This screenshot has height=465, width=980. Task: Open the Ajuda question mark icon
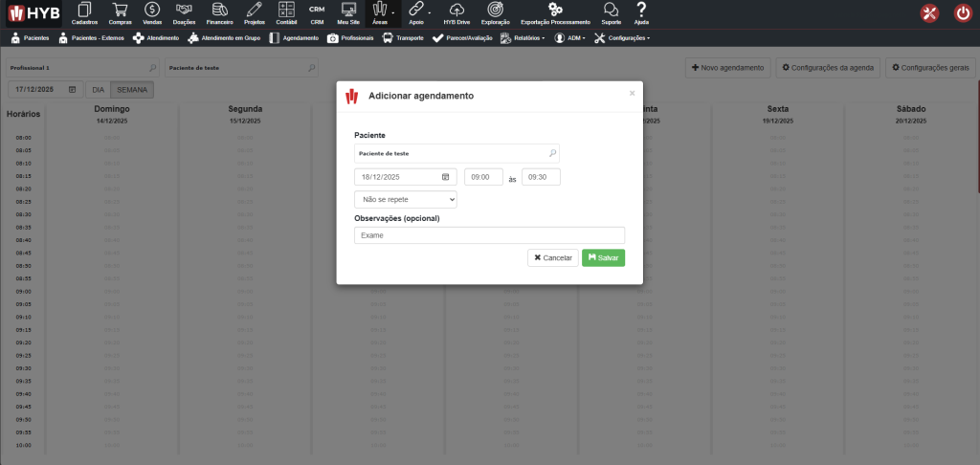[641, 10]
